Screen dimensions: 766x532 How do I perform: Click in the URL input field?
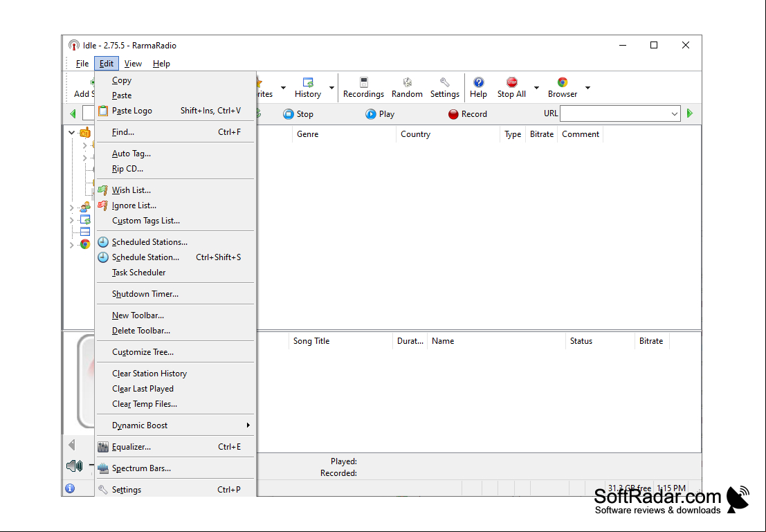pyautogui.click(x=614, y=114)
